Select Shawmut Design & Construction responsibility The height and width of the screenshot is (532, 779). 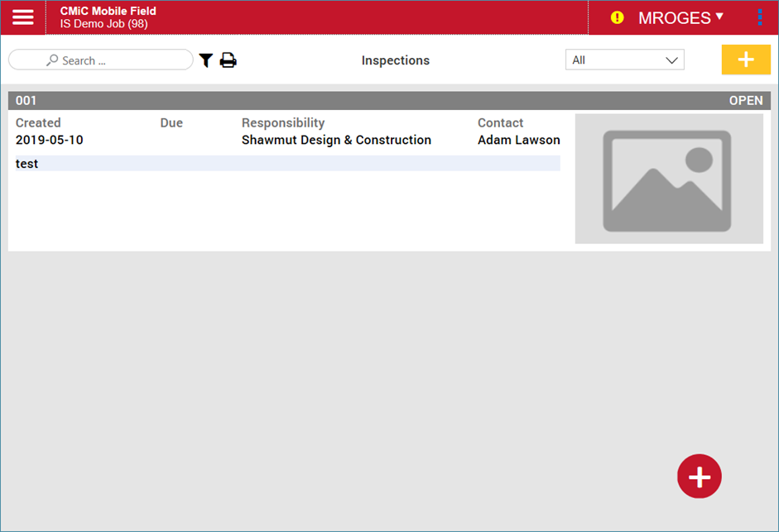click(x=336, y=140)
